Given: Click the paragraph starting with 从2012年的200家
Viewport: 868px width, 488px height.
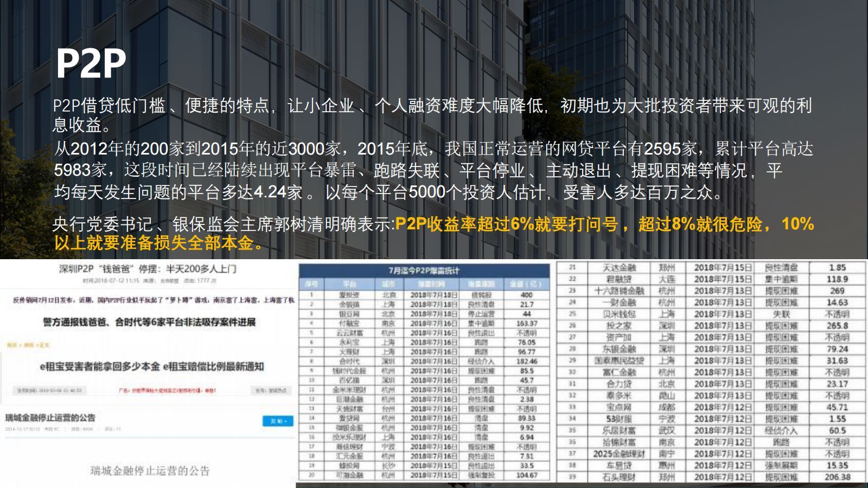Looking at the screenshot, I should (433, 170).
